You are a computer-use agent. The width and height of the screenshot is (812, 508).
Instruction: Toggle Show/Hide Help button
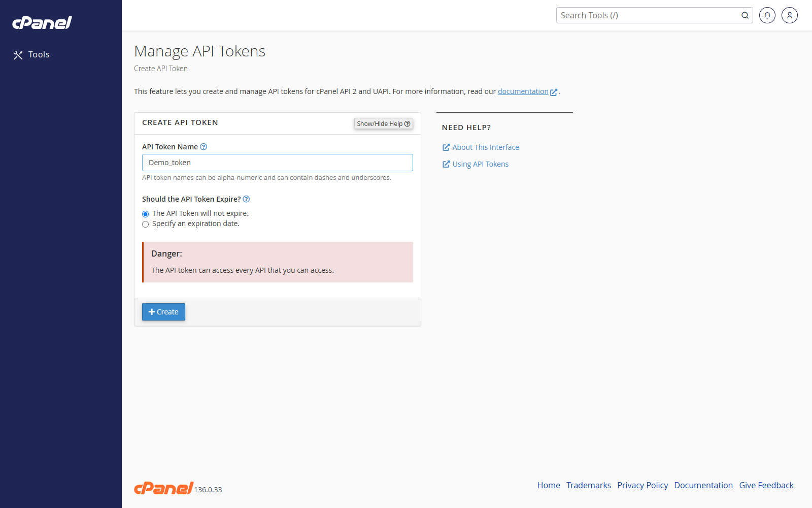pos(384,123)
